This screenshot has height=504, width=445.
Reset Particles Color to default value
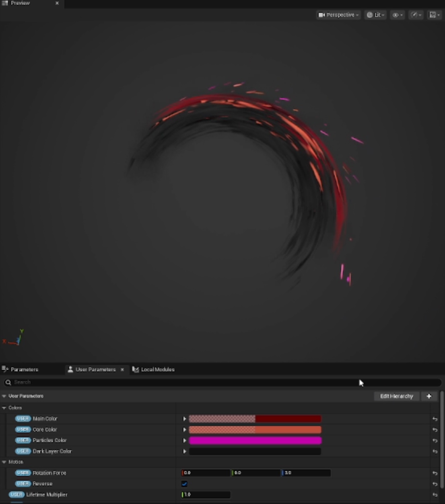[435, 440]
